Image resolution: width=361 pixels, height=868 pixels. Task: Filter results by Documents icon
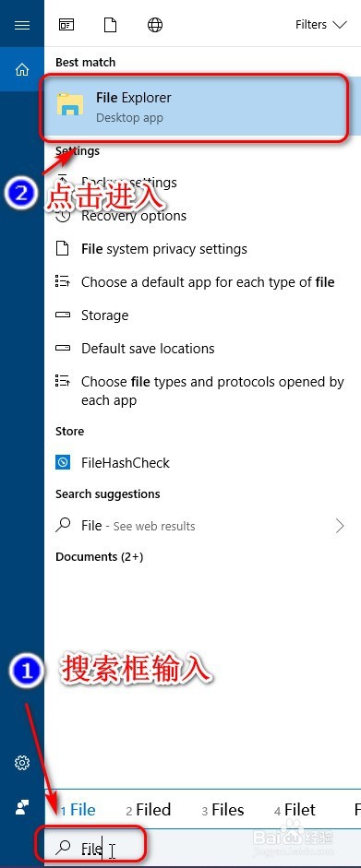point(111,25)
